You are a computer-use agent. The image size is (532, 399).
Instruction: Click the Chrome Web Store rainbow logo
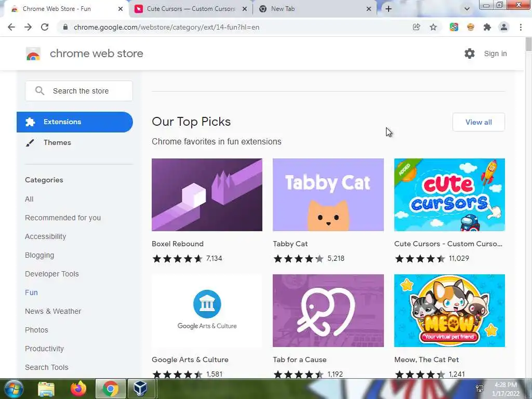(x=33, y=54)
